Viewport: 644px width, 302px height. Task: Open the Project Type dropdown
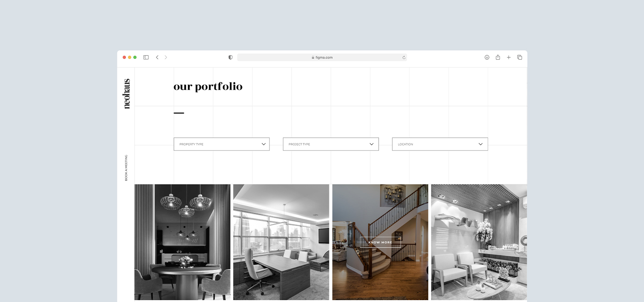pos(331,144)
